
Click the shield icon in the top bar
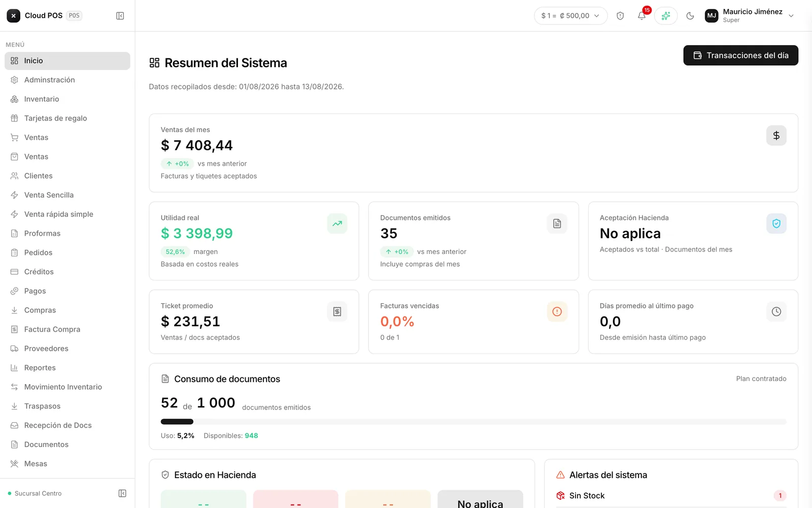(x=620, y=16)
